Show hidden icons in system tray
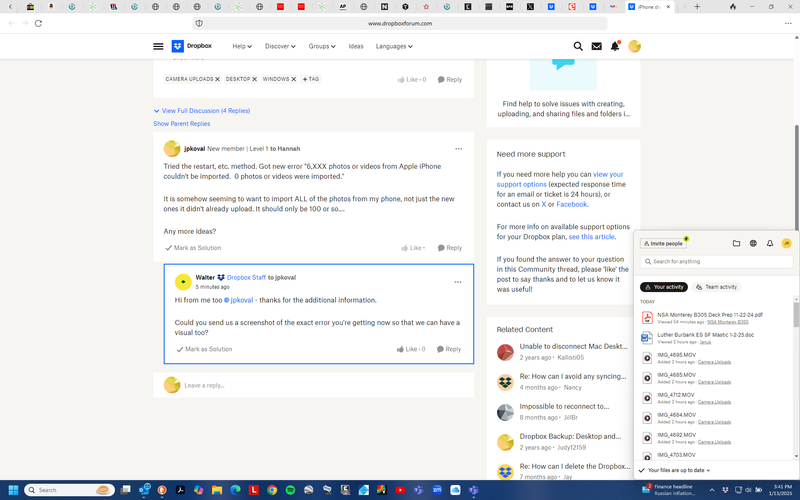 712,490
